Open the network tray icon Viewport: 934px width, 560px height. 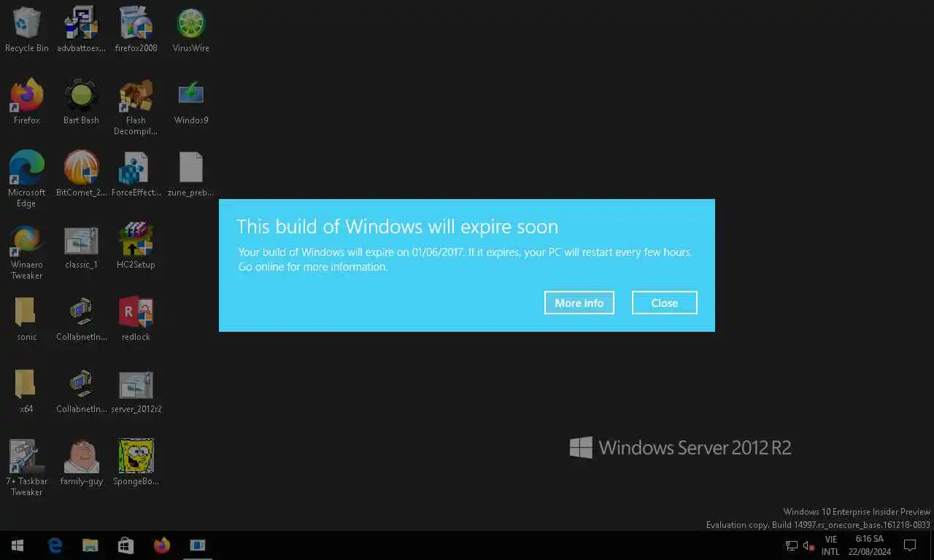792,545
